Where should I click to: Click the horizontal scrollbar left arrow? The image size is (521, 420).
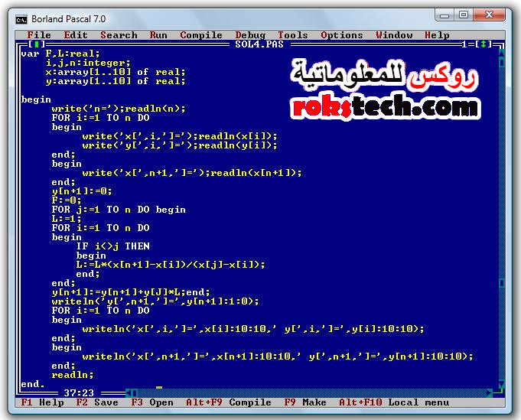[x=129, y=393]
